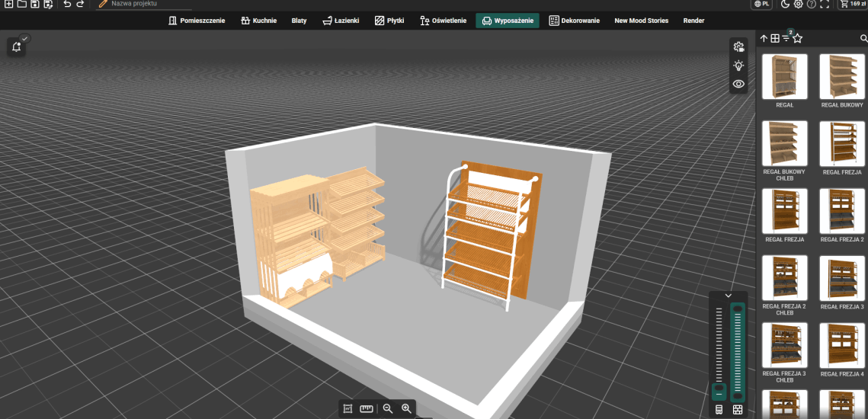The width and height of the screenshot is (868, 419).
Task: Toggle dark mode with moon icon
Action: (785, 5)
